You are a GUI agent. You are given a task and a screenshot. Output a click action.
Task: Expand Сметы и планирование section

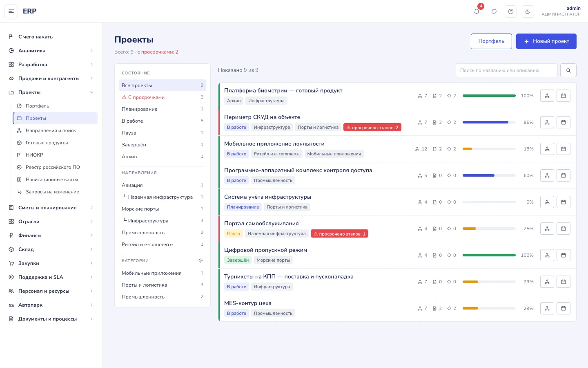coord(51,208)
